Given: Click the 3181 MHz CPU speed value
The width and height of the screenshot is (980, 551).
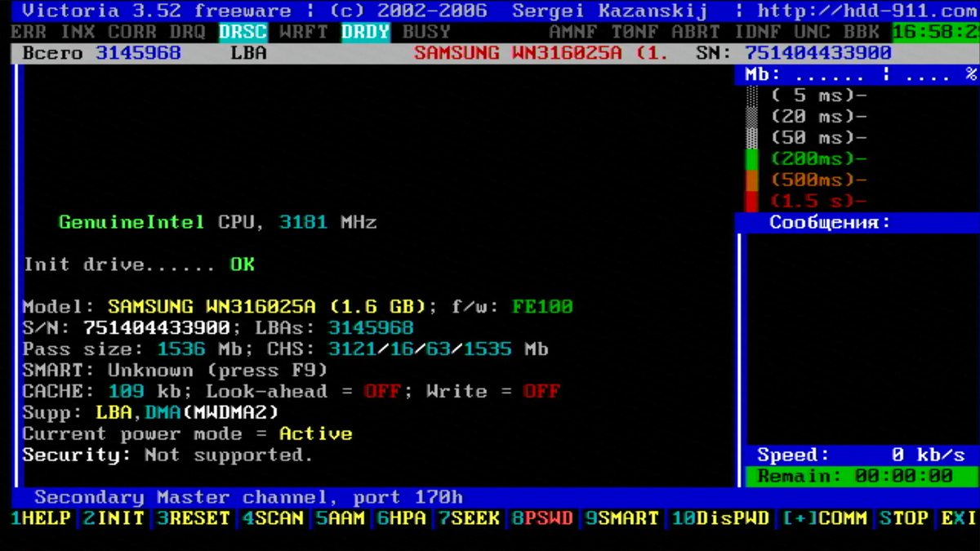Looking at the screenshot, I should point(328,222).
